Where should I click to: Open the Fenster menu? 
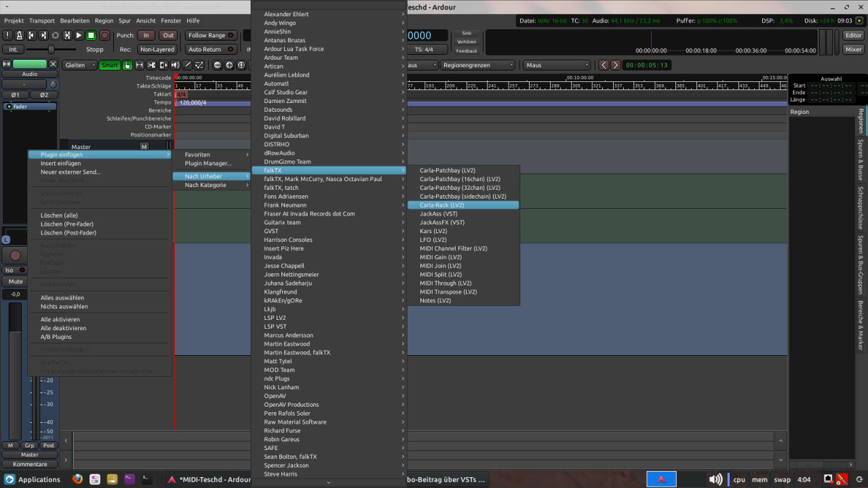pyautogui.click(x=171, y=21)
